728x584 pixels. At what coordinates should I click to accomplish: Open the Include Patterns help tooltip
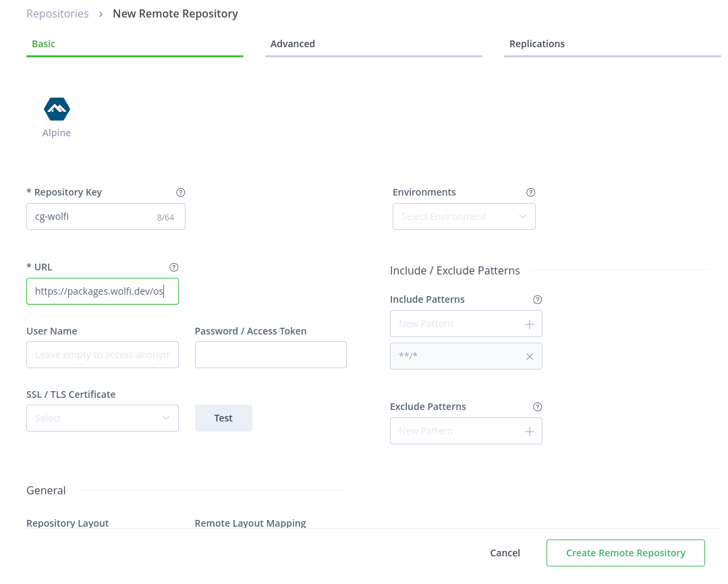coord(537,299)
